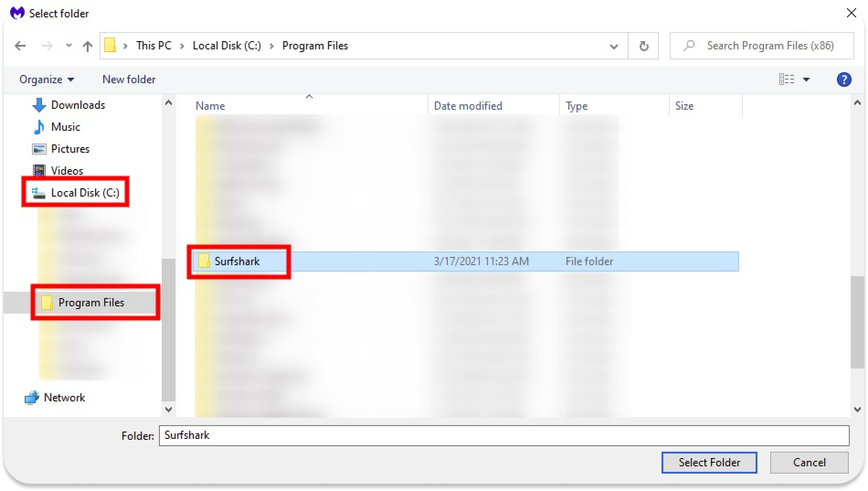Open Music library in sidebar
This screenshot has width=868, height=491.
[x=65, y=127]
